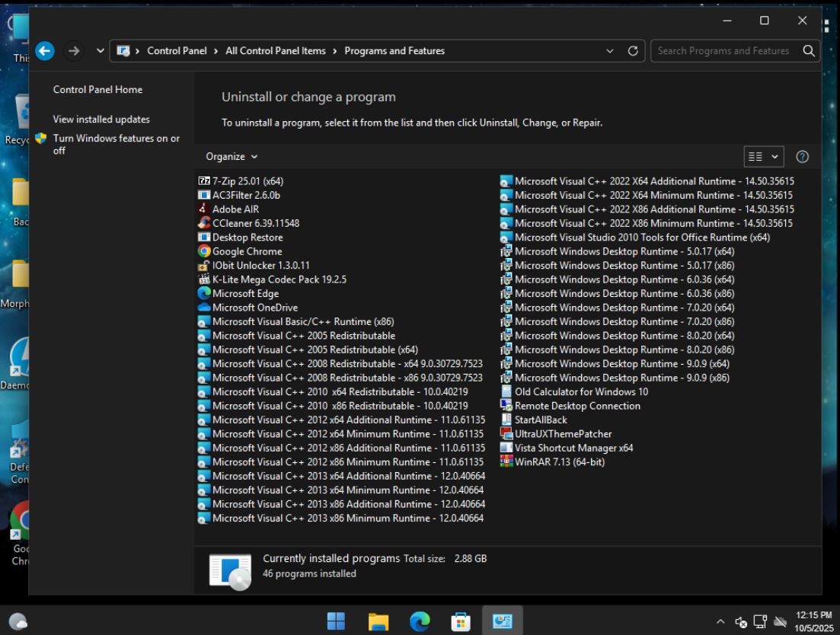This screenshot has width=840, height=635.
Task: Click the Control Panel breadcrumb
Action: pyautogui.click(x=177, y=51)
